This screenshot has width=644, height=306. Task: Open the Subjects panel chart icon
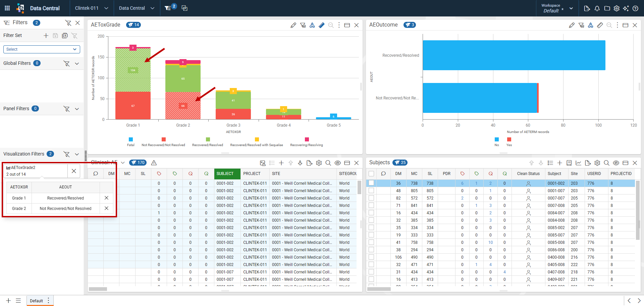[x=579, y=163]
